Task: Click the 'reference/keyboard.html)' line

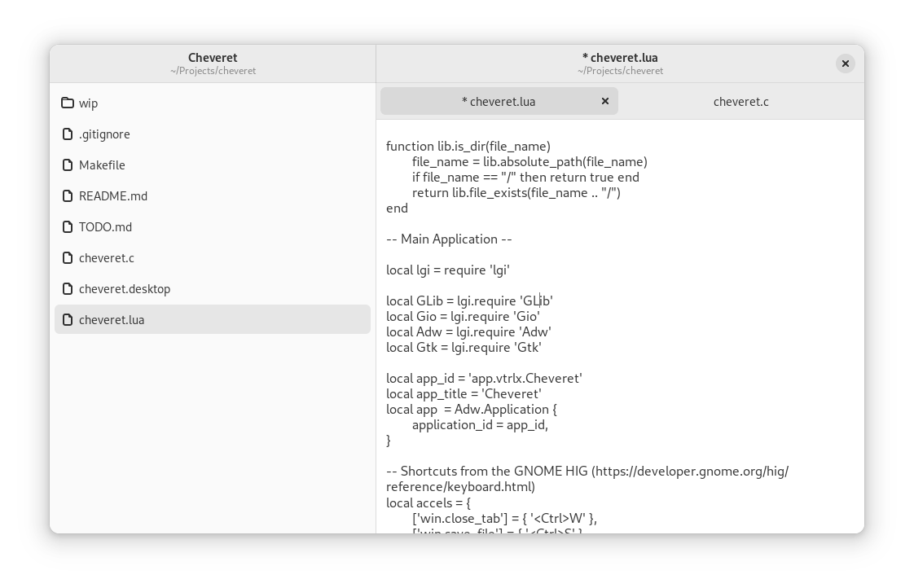Action: (x=460, y=487)
